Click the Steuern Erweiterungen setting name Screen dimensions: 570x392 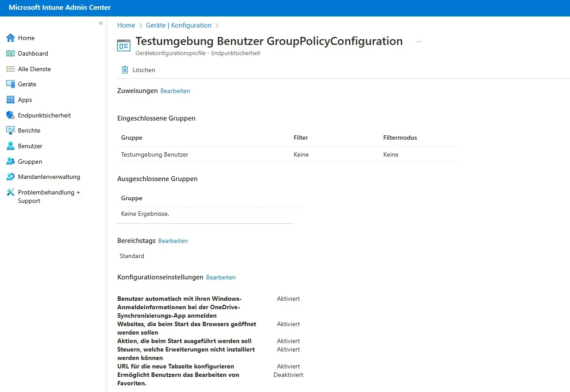[x=186, y=354]
